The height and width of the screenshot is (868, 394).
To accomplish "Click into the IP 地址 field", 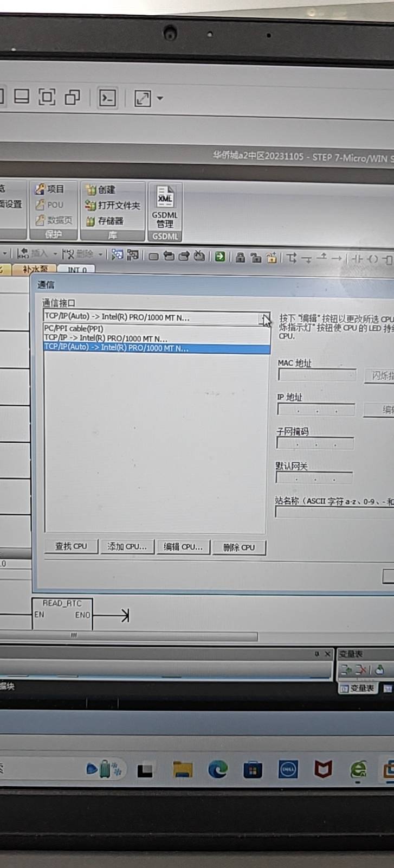I will [316, 409].
